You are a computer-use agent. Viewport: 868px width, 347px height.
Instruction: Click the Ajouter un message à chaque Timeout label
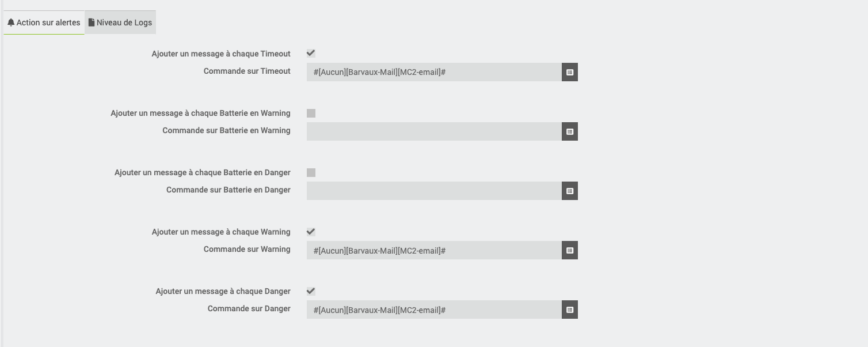221,54
